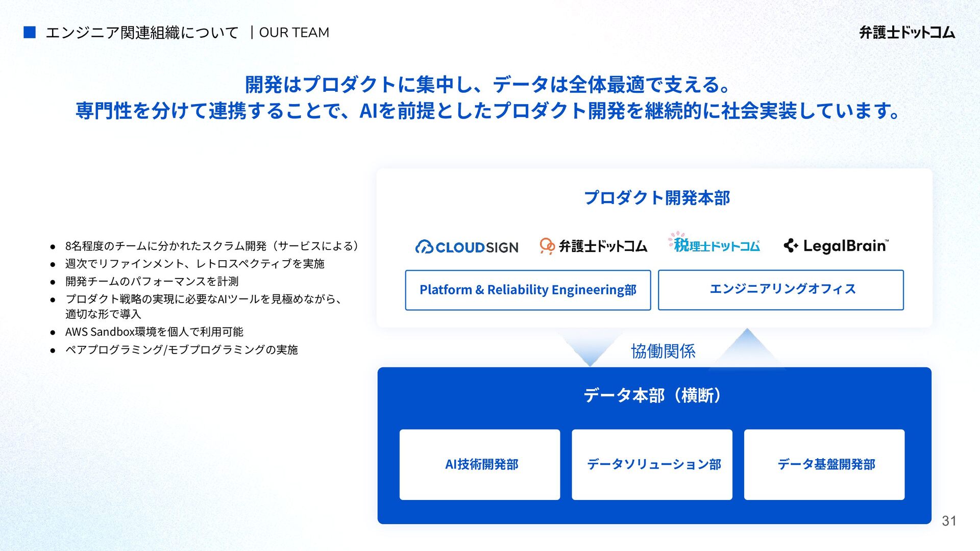Click the CloudSign logo
Screen dimensions: 980x551
pos(467,247)
